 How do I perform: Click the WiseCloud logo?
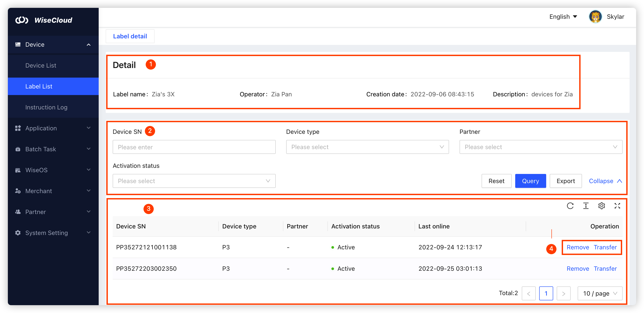click(x=22, y=20)
